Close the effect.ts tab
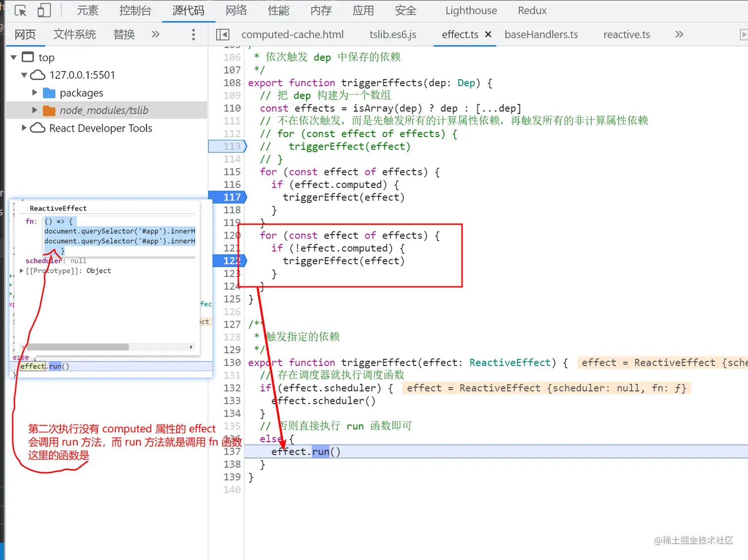 pyautogui.click(x=488, y=34)
